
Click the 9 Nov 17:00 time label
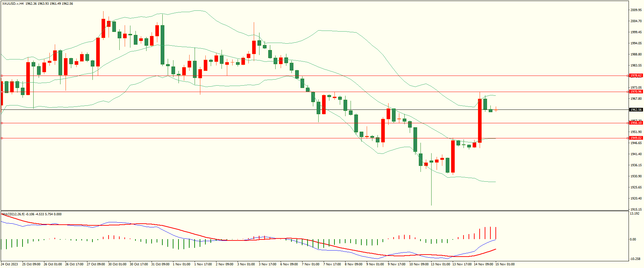pos(397,264)
